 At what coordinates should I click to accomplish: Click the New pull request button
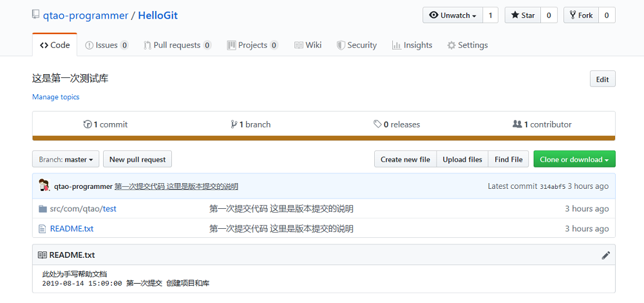138,159
